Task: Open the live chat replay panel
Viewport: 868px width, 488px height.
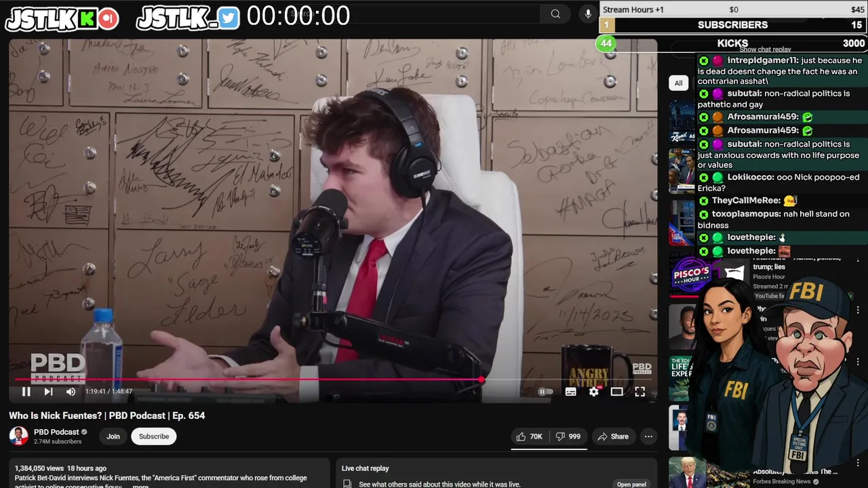Action: (x=631, y=484)
